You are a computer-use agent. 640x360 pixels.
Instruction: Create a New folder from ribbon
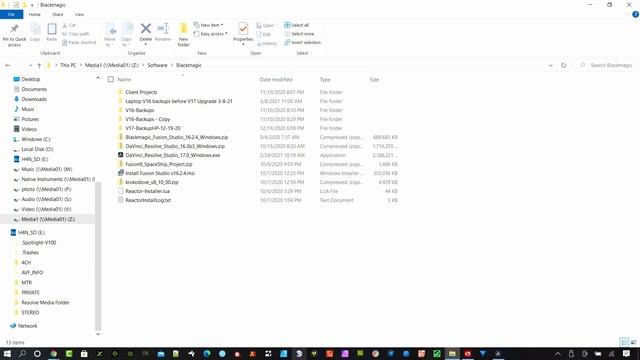click(184, 34)
